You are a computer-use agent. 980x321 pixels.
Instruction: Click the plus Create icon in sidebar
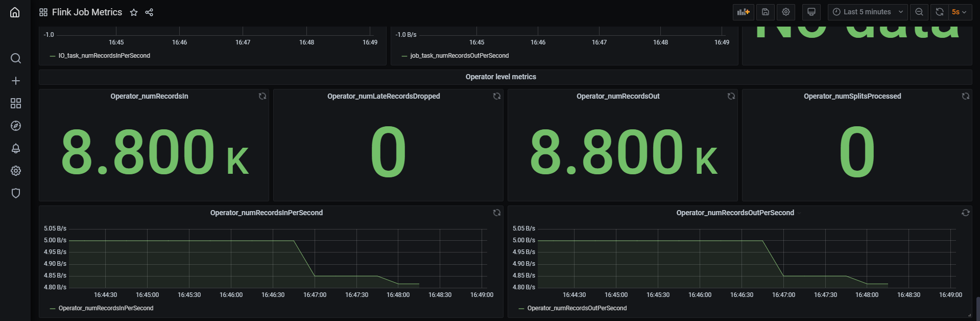[16, 81]
